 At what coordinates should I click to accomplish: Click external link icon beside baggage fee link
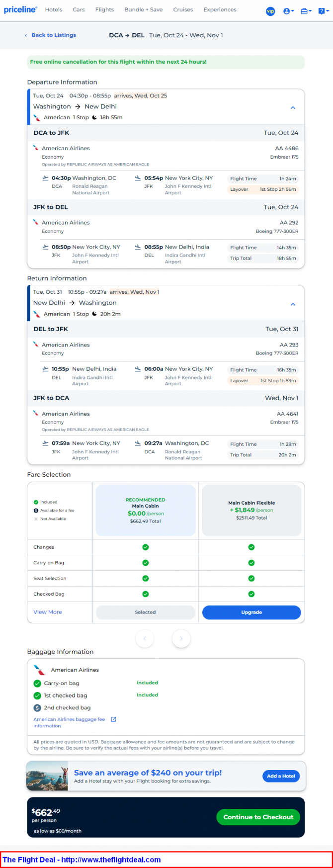[113, 719]
